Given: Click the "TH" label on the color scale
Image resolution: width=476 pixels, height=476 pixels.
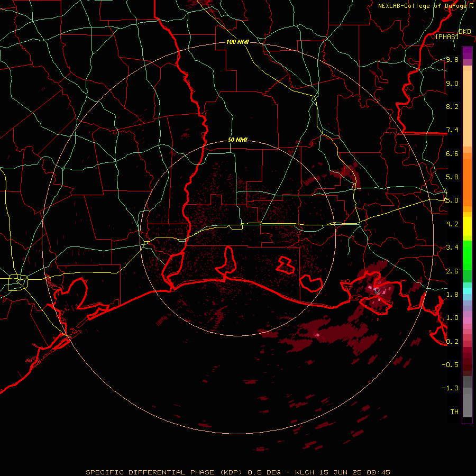Looking at the screenshot, I should [454, 411].
